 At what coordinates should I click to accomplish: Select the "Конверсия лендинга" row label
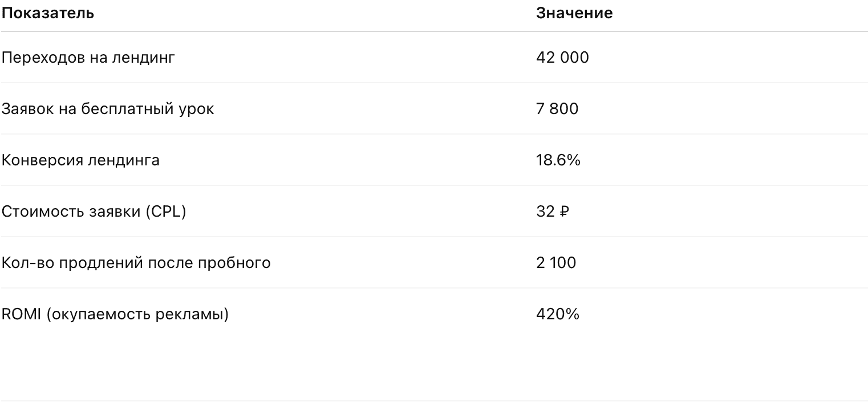click(80, 160)
